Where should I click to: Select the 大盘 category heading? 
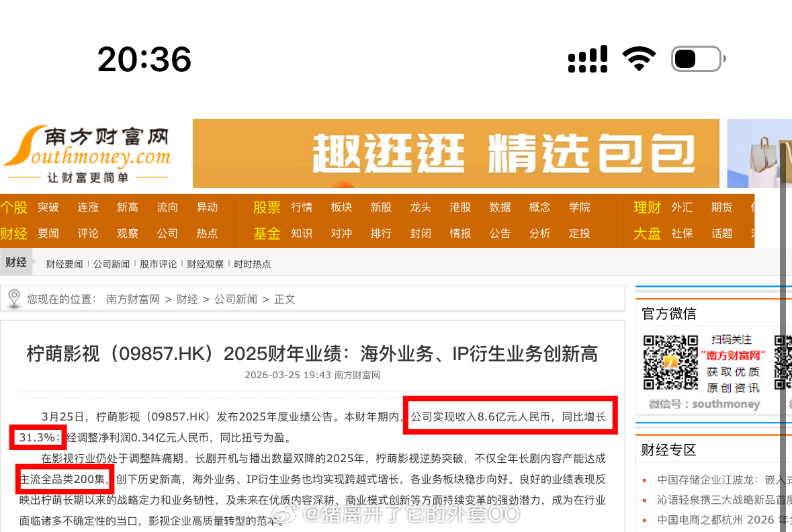pos(647,233)
